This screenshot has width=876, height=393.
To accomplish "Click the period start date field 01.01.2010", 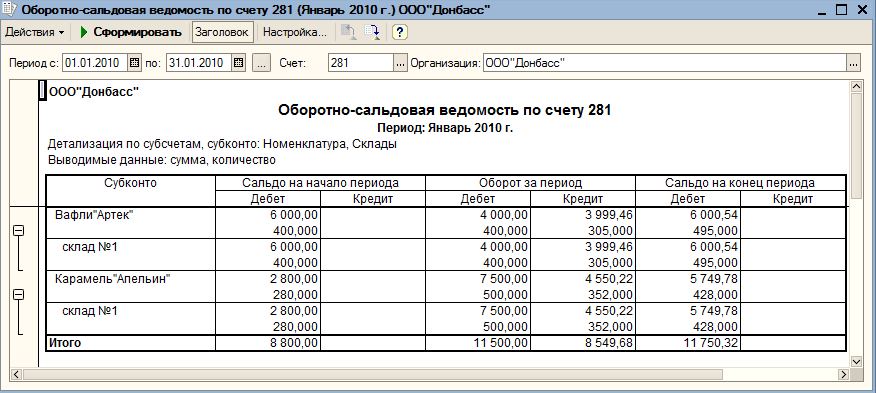I will point(95,63).
